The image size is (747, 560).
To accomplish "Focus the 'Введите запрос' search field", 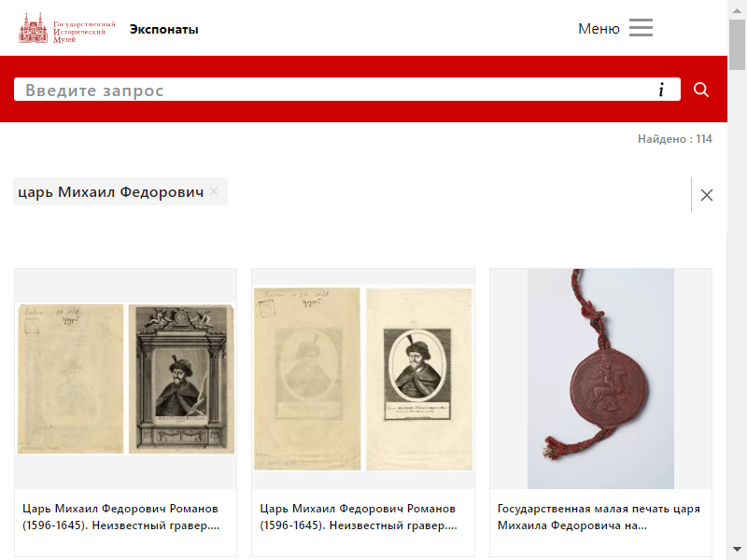I will (x=333, y=90).
